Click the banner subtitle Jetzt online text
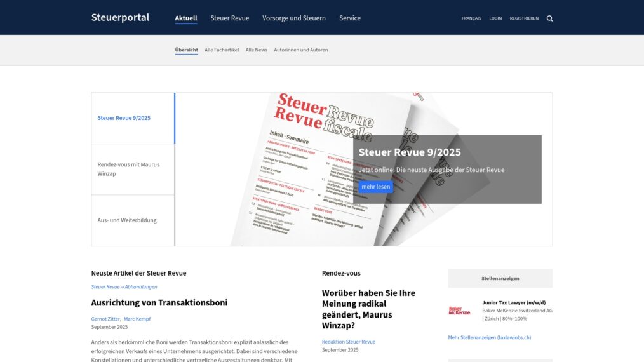This screenshot has height=362, width=644. (432, 170)
